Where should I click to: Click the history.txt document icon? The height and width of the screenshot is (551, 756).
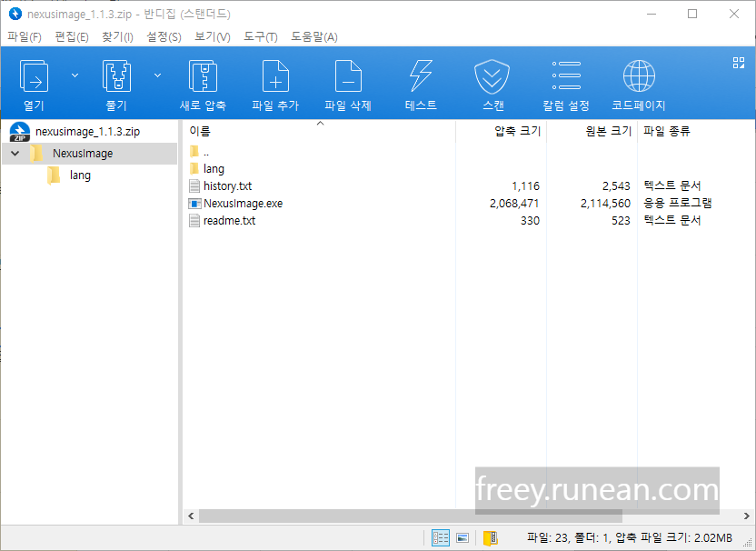pos(194,185)
